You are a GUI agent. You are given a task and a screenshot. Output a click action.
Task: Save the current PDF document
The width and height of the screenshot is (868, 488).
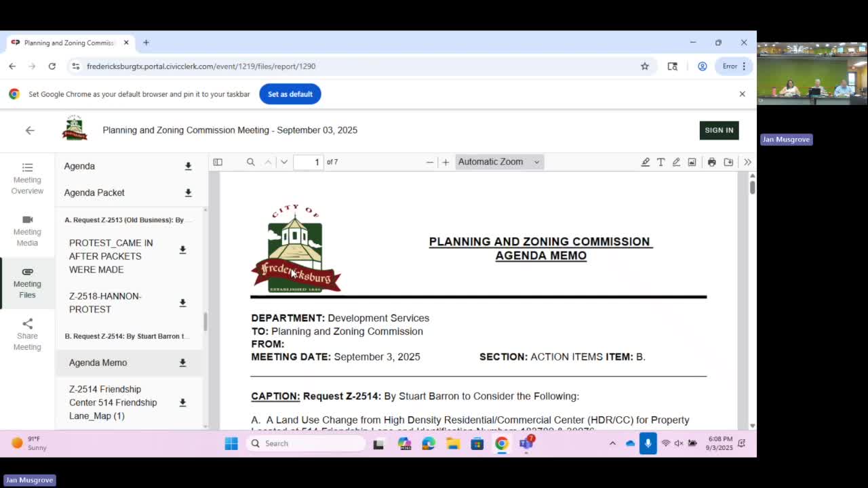[727, 161]
